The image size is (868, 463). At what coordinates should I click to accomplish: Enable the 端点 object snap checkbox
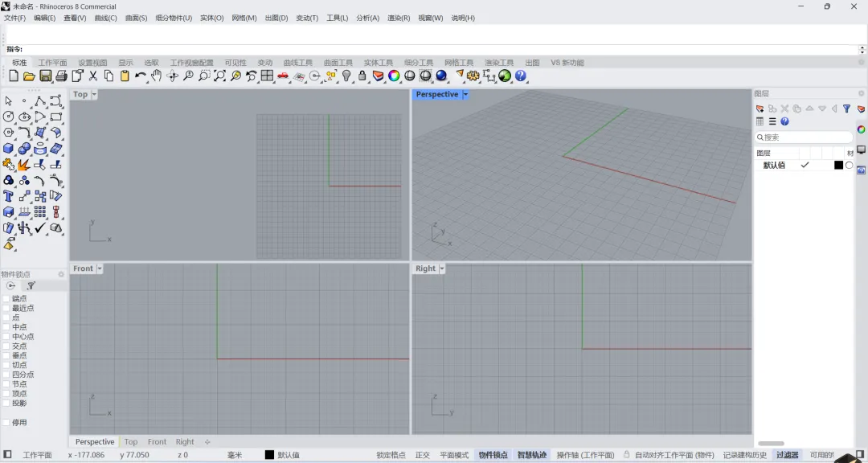[6, 298]
